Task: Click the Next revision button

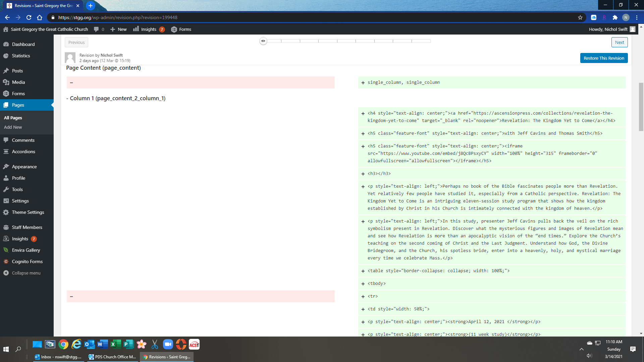Action: pyautogui.click(x=619, y=42)
